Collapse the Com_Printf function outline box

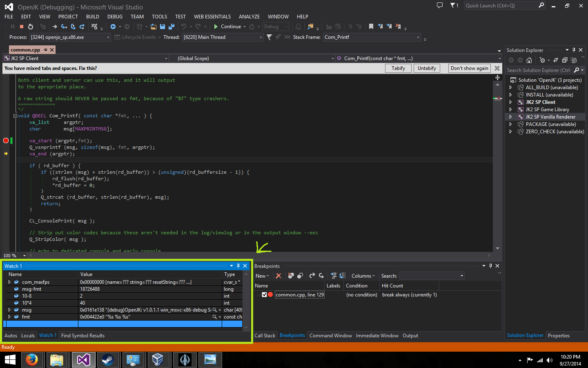[15, 116]
